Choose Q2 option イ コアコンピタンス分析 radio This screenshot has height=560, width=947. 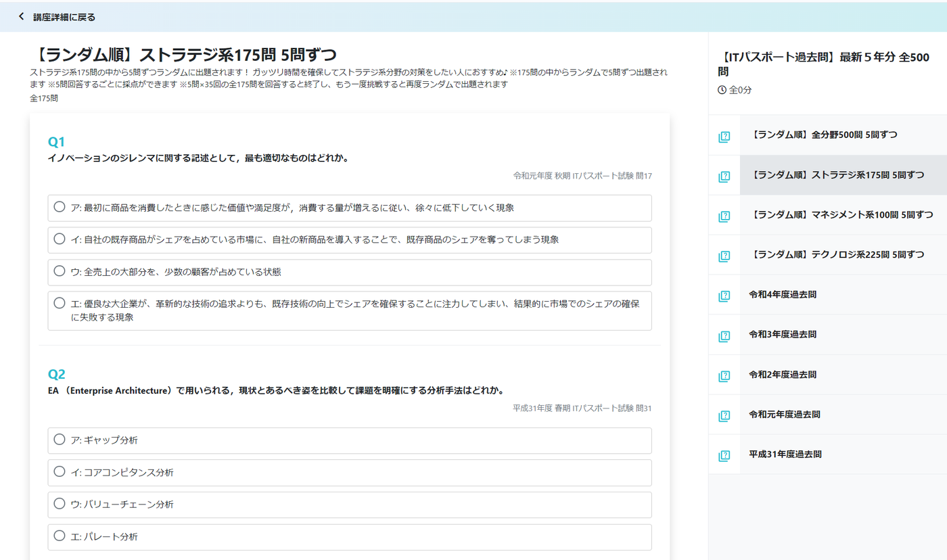point(60,471)
